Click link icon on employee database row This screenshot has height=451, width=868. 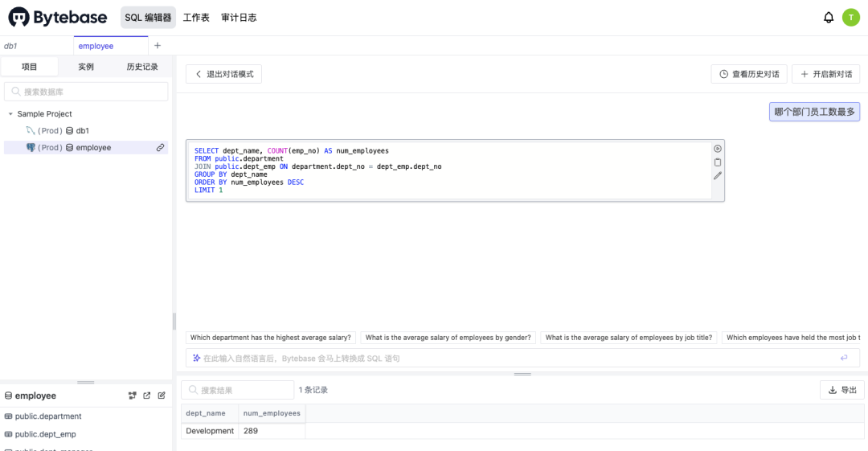[160, 147]
